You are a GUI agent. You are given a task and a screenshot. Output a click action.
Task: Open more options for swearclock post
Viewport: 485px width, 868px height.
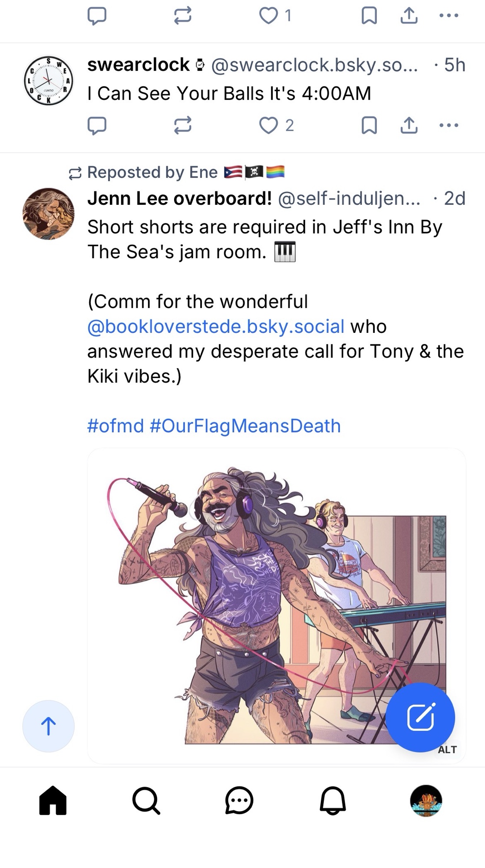click(x=449, y=125)
